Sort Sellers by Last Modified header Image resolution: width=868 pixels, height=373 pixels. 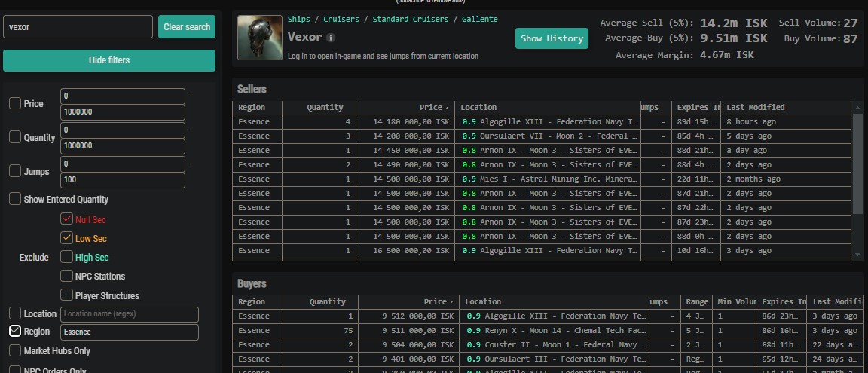click(x=785, y=107)
